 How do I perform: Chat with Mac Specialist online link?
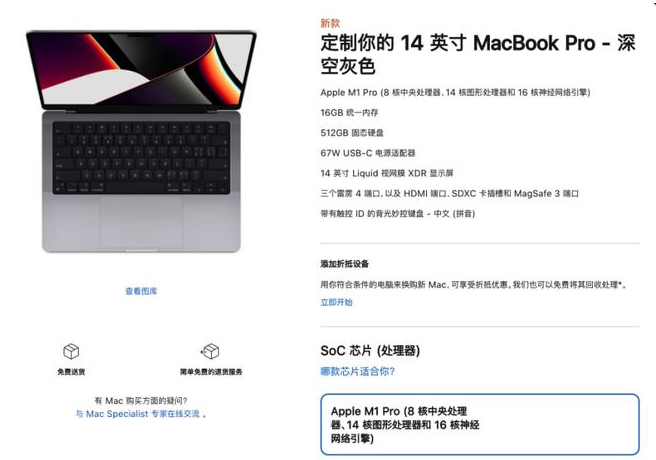pyautogui.click(x=138, y=414)
